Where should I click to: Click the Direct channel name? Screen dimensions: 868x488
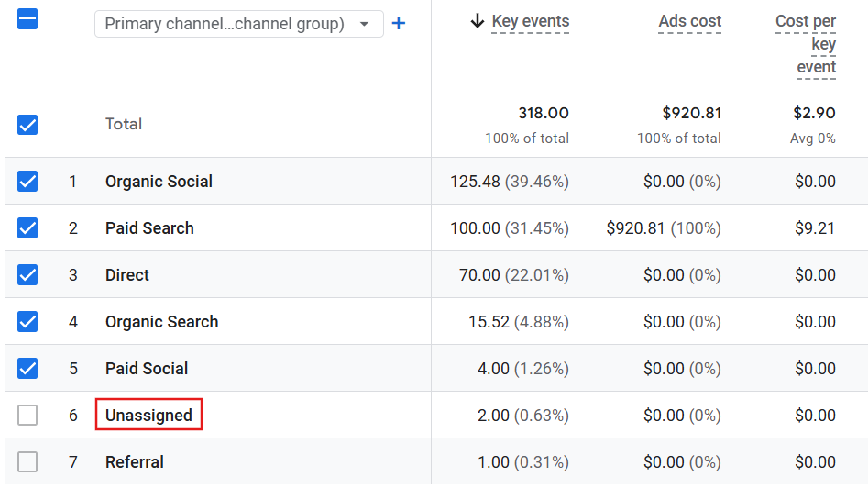tap(127, 275)
